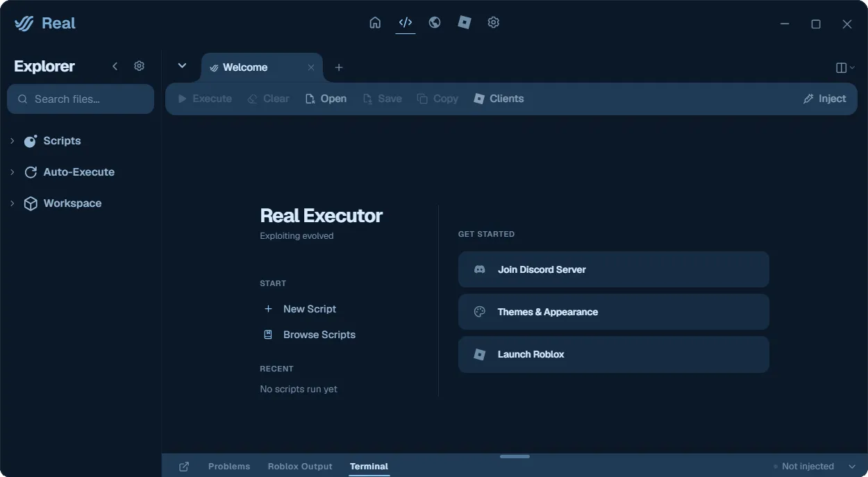Focus the Search files input
This screenshot has height=477, width=868.
81,99
